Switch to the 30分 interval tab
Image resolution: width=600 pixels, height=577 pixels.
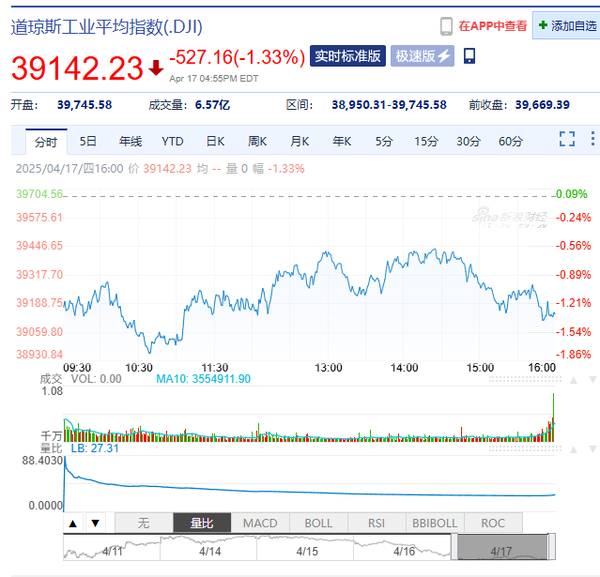point(468,141)
